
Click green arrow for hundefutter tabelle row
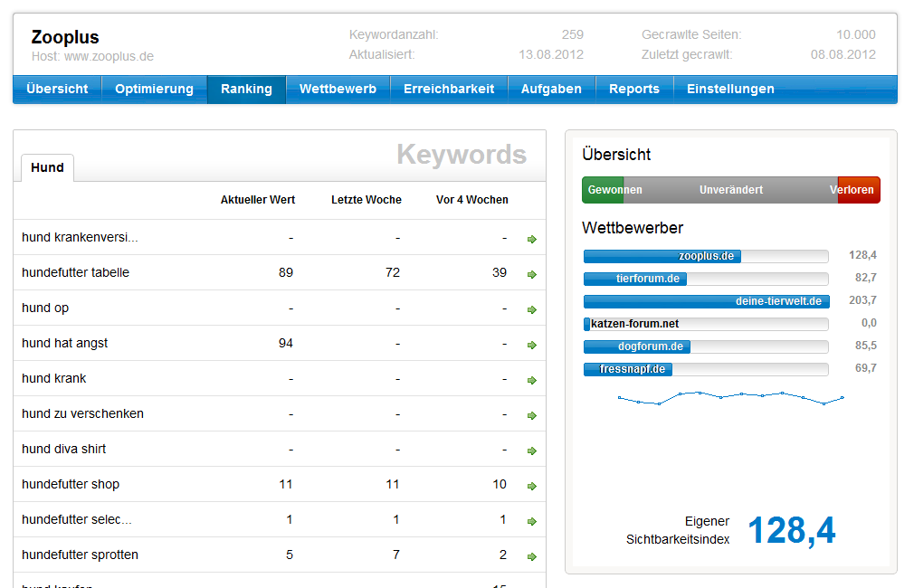[532, 274]
